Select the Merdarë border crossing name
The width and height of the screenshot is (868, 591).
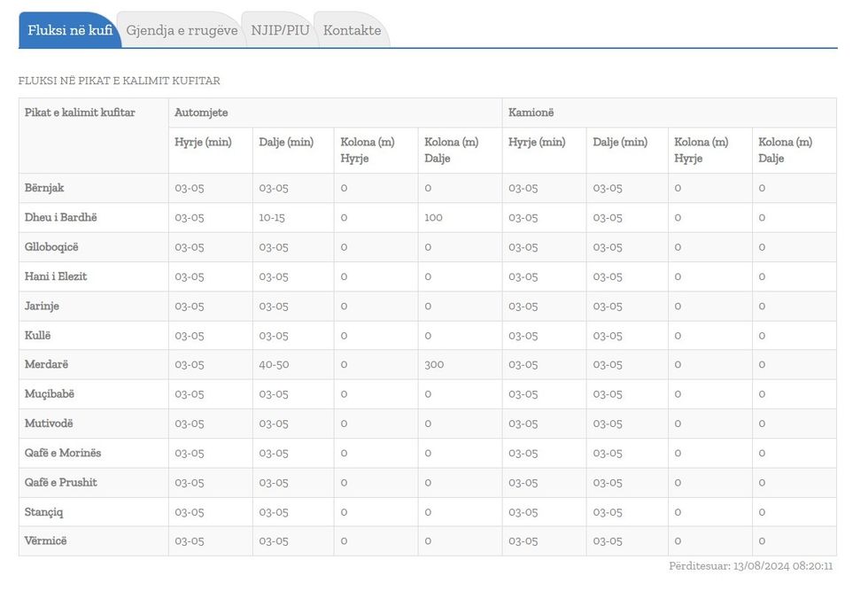point(46,364)
